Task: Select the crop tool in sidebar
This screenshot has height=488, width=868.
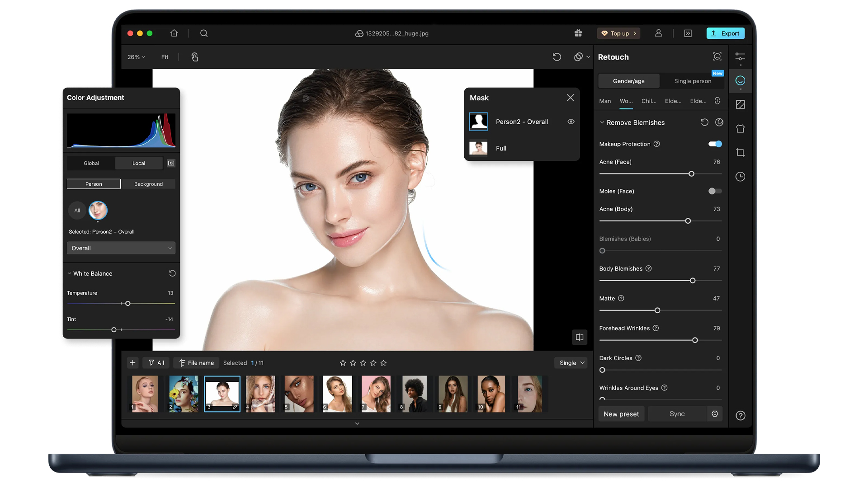Action: [740, 153]
